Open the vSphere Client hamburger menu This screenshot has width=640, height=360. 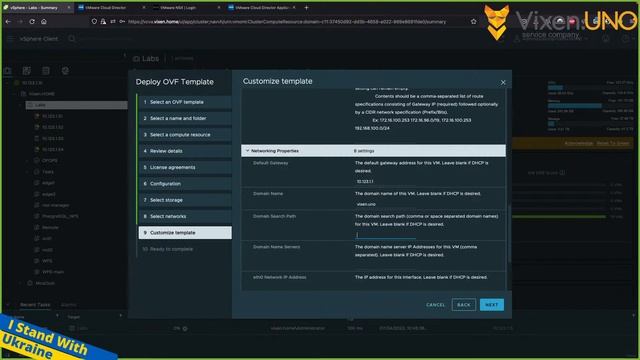point(10,39)
